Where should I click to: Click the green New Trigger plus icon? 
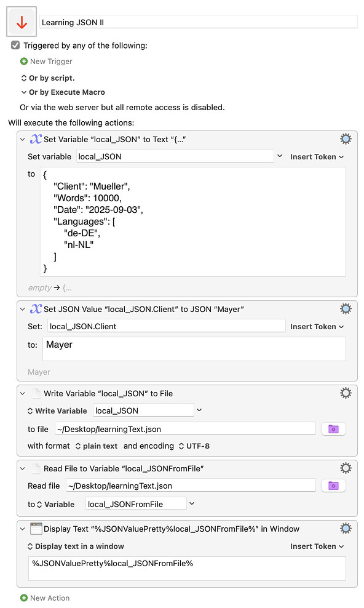24,62
